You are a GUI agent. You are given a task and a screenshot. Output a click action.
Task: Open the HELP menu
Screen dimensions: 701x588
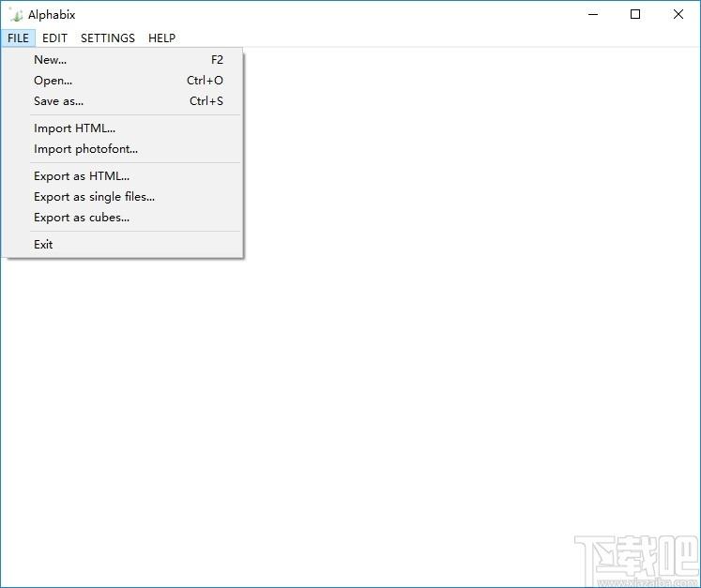coord(161,38)
